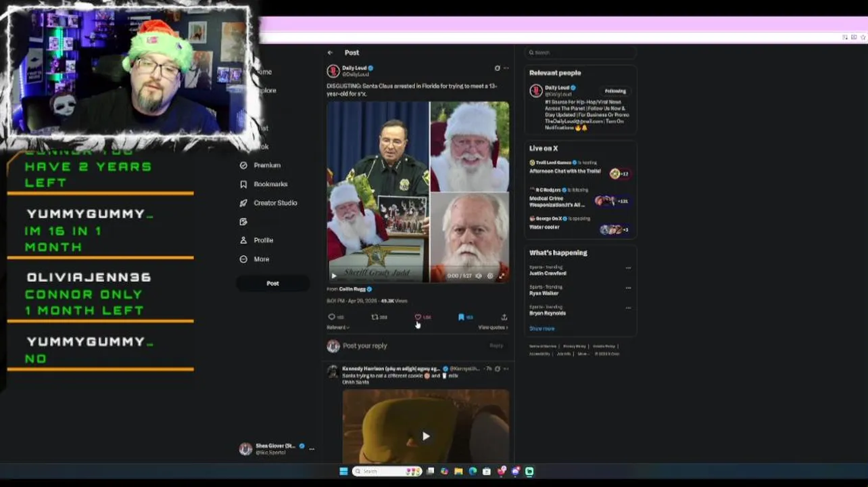
Task: Launch Copilot from the taskbar
Action: (444, 471)
